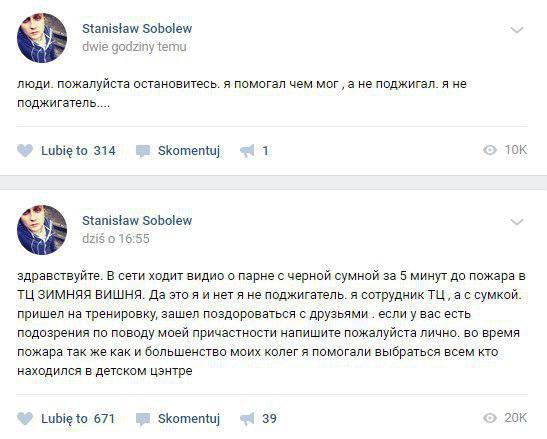Click comment bubble icon on second post

pyautogui.click(x=143, y=419)
